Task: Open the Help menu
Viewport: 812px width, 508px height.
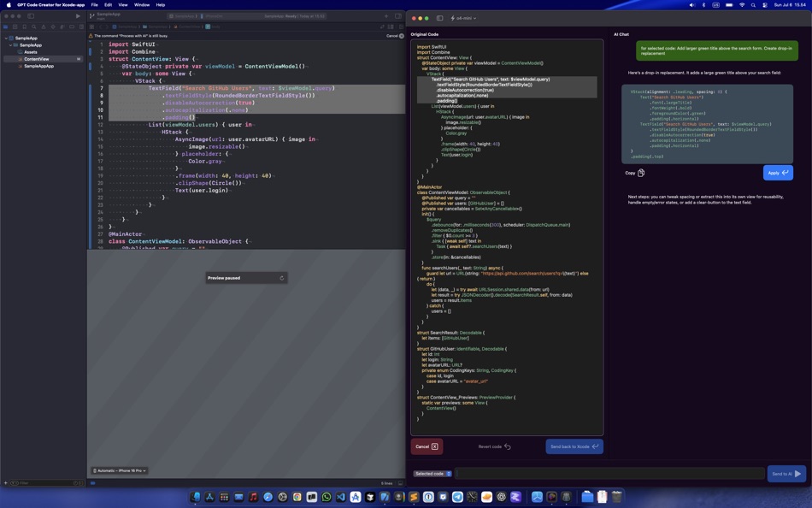Action: tap(161, 4)
